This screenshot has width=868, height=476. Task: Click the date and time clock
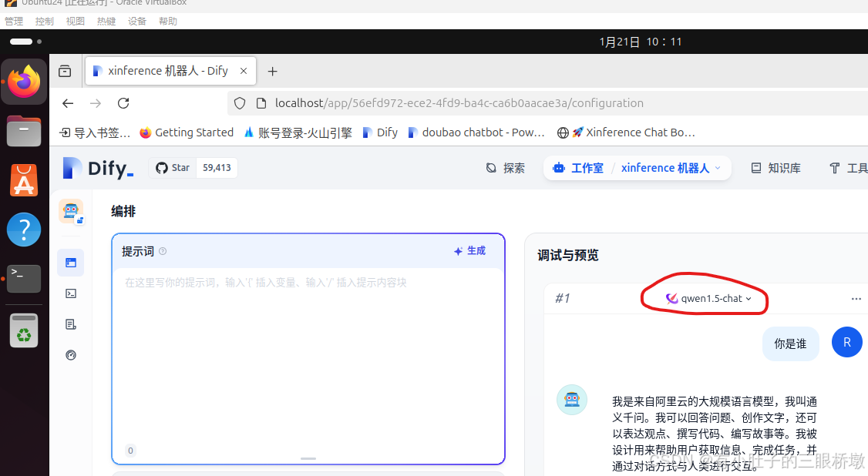click(641, 42)
